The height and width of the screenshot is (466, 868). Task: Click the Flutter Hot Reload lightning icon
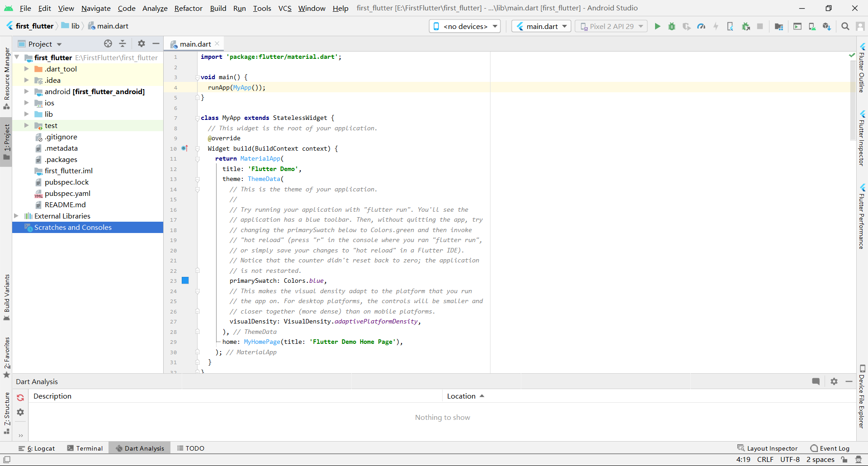tap(716, 26)
